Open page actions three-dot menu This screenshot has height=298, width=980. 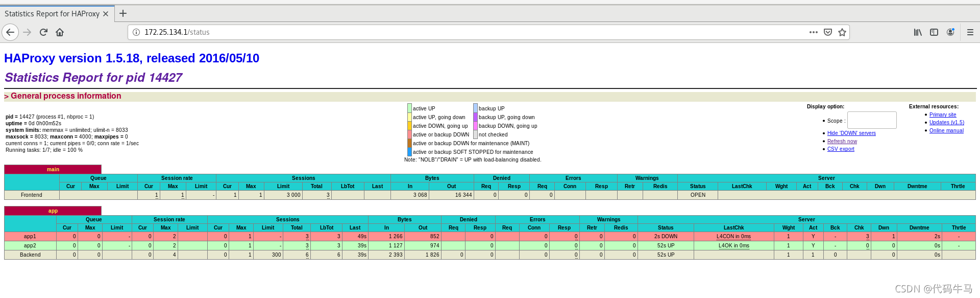(x=814, y=32)
